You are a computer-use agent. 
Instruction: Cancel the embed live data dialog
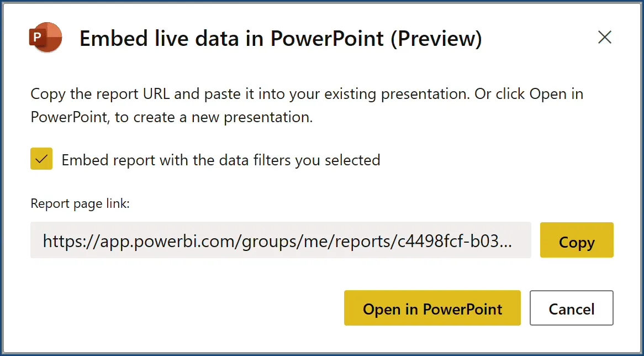[571, 308]
